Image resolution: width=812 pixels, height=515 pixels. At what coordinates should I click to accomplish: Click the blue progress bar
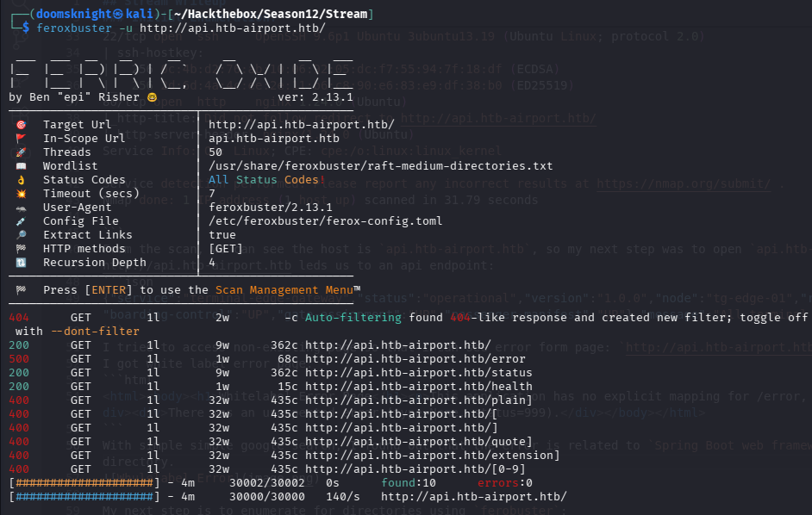(x=84, y=497)
